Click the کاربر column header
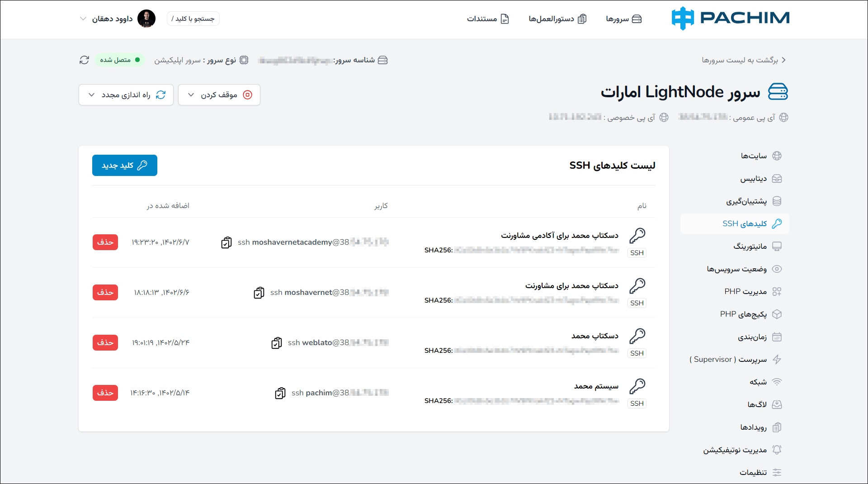The height and width of the screenshot is (484, 868). click(381, 206)
